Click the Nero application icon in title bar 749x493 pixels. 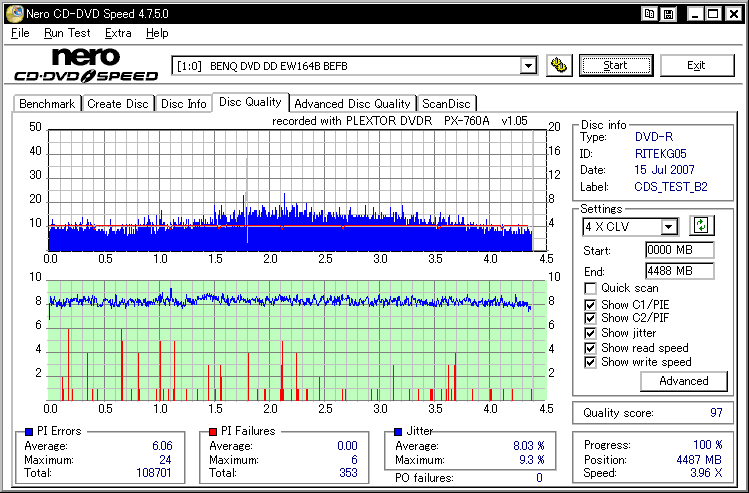tap(14, 14)
